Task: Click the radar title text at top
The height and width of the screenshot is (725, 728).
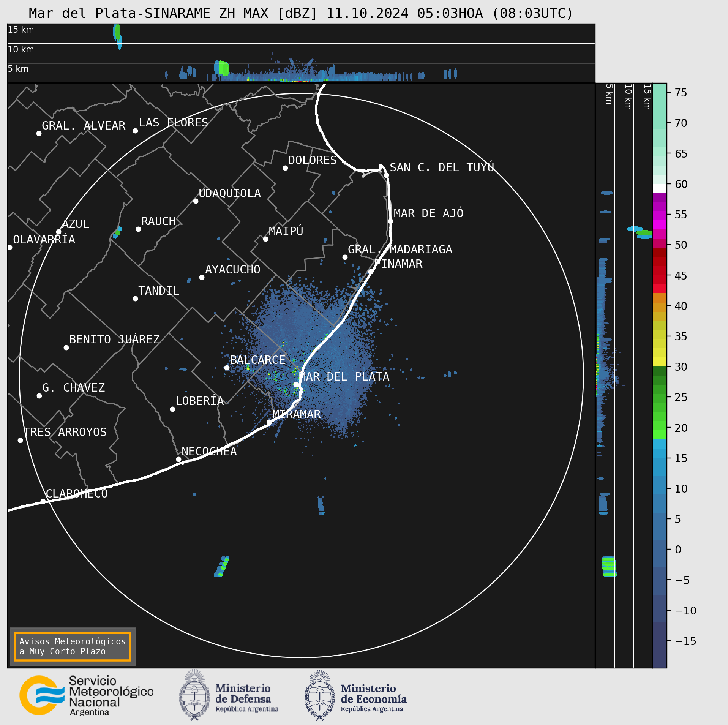Action: click(301, 14)
